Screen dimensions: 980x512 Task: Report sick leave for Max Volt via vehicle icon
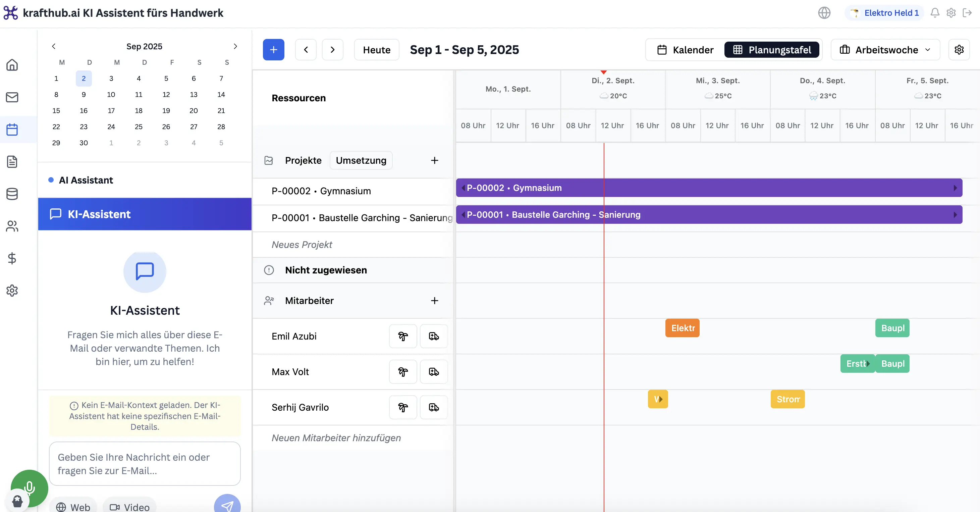pyautogui.click(x=433, y=372)
